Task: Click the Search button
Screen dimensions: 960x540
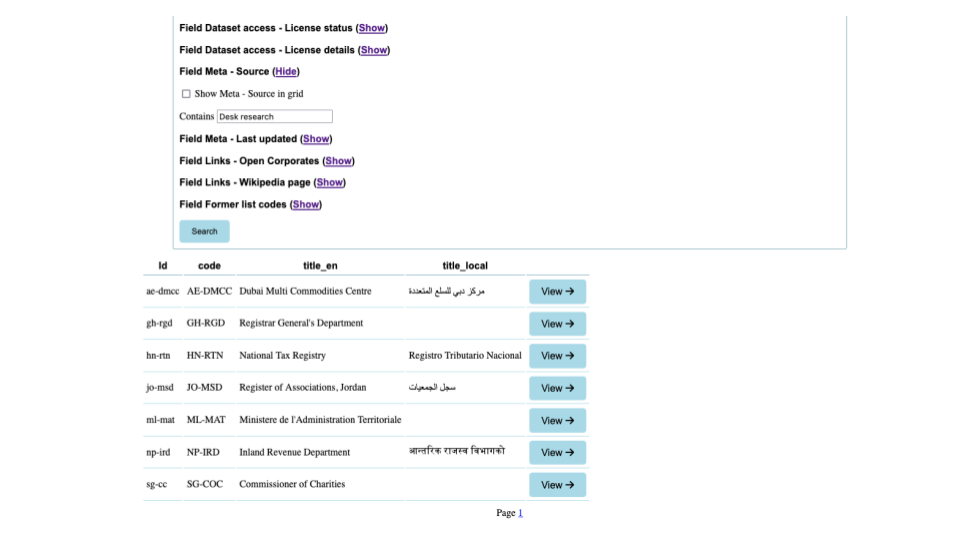Action: pos(204,231)
